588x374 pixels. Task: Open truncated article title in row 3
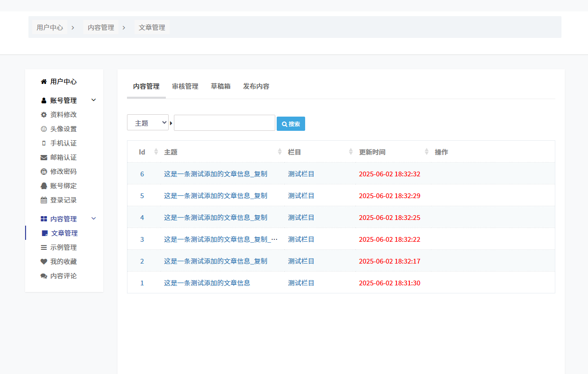[x=221, y=239]
